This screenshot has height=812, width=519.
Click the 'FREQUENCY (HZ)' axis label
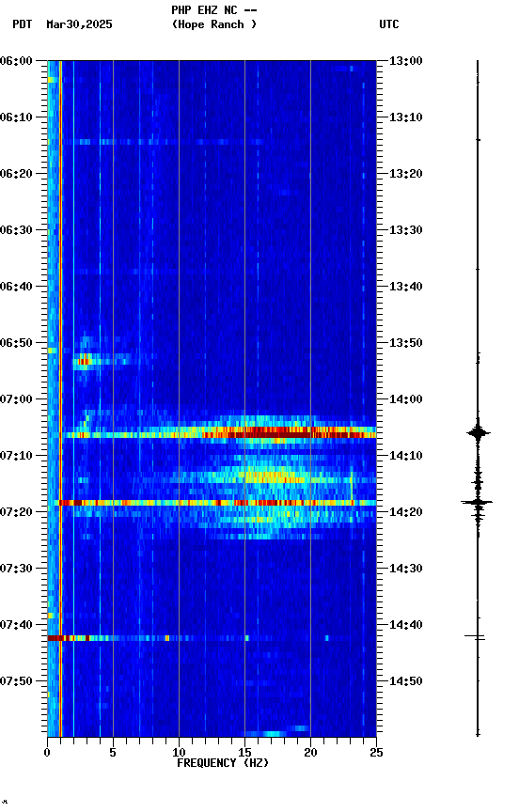point(223,763)
